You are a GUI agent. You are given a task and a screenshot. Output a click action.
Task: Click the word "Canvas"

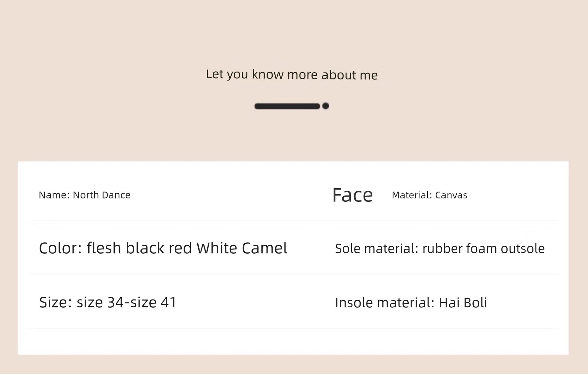pyautogui.click(x=451, y=195)
